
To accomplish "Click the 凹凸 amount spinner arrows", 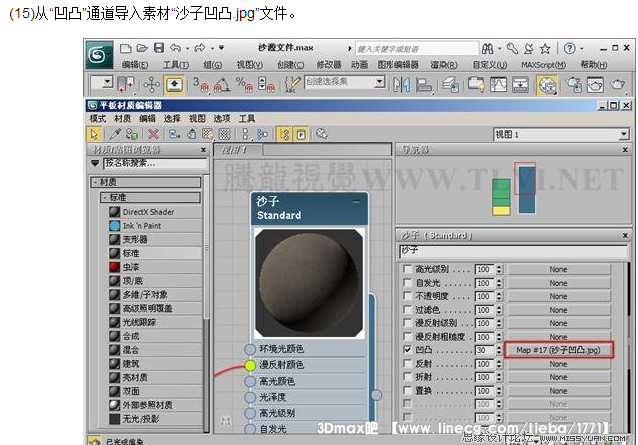I will coord(499,350).
